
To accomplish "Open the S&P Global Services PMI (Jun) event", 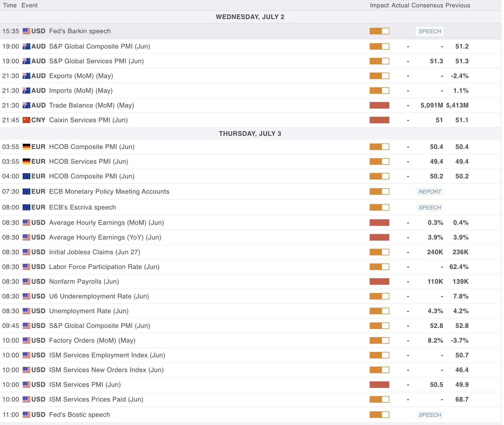I will [x=96, y=61].
